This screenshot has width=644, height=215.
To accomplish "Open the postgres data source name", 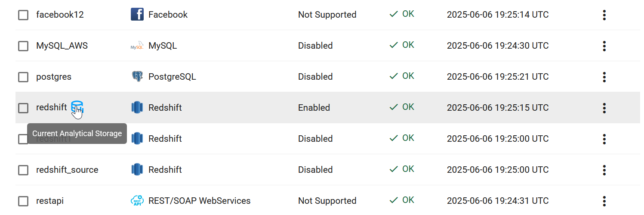I will [x=54, y=77].
